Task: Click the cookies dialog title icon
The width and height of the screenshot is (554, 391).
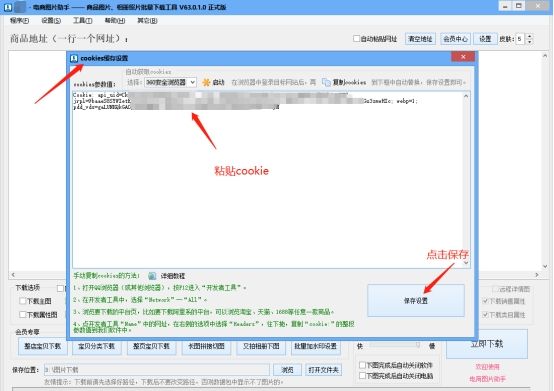Action: [x=74, y=58]
